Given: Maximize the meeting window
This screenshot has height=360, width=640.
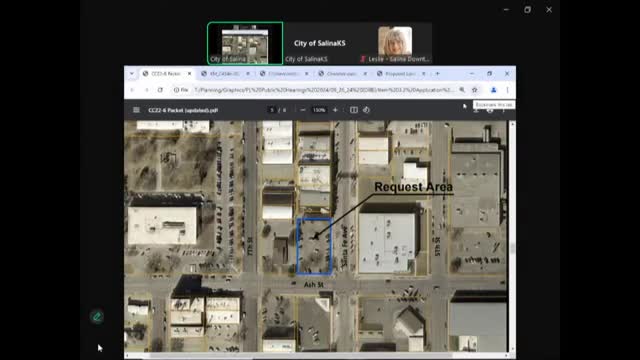Looking at the screenshot, I should click(x=527, y=9).
